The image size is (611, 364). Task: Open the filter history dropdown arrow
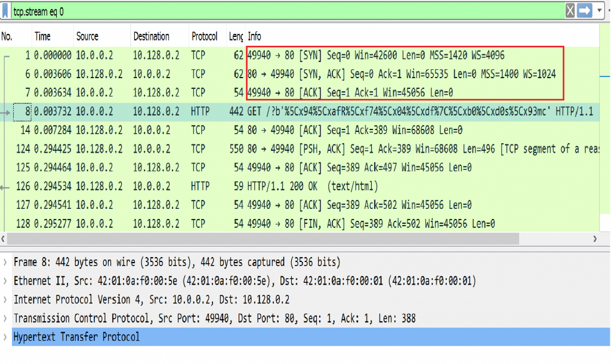coord(600,11)
